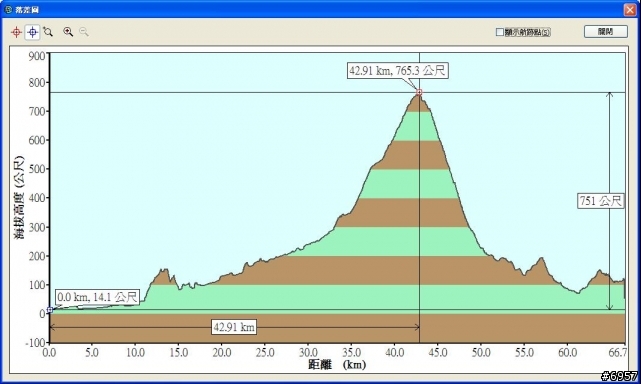Click the 35.0 tick on distance axis

pos(352,352)
